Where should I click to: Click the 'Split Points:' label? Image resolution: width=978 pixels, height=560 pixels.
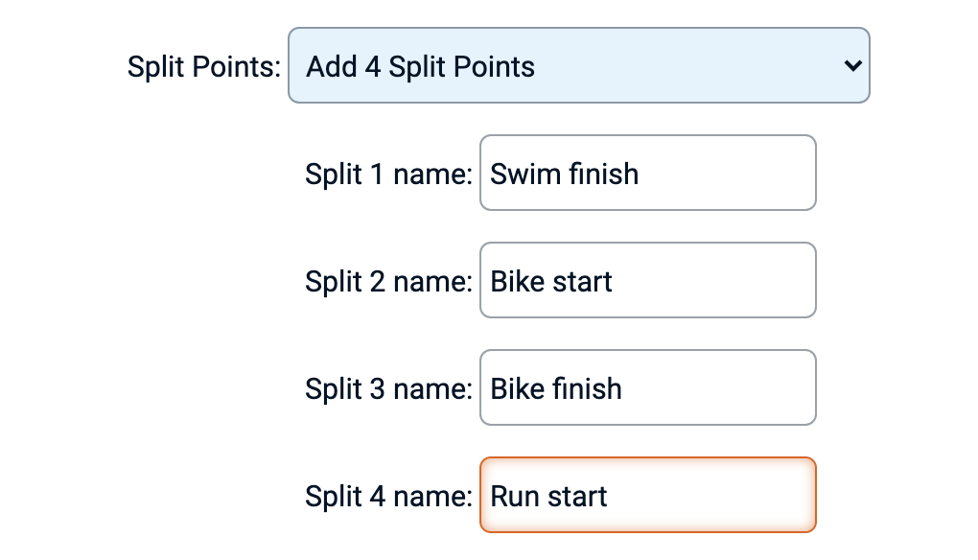click(x=203, y=67)
